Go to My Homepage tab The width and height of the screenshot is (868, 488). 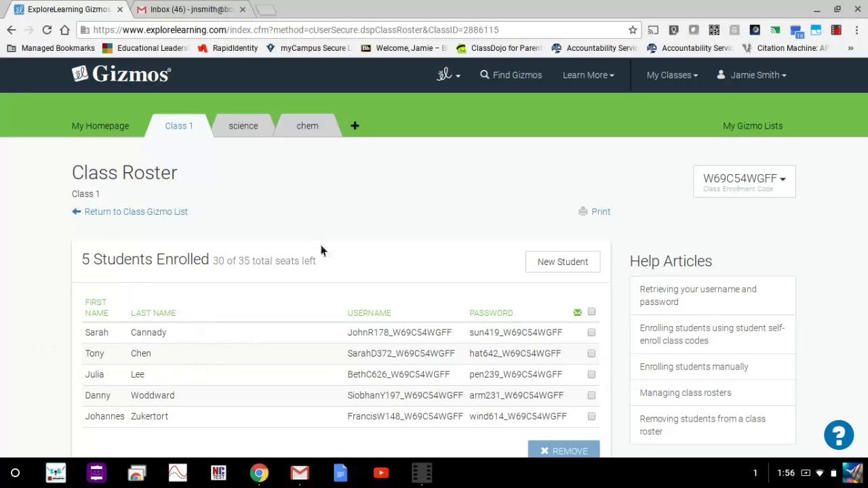(x=100, y=126)
